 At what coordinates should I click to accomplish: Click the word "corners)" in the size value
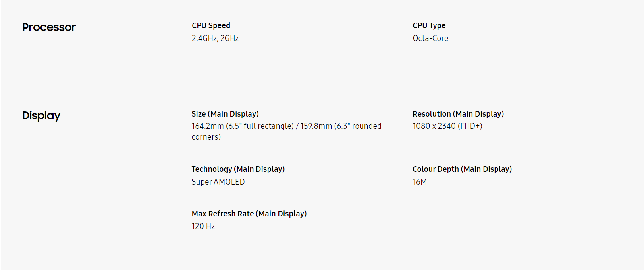(x=206, y=137)
